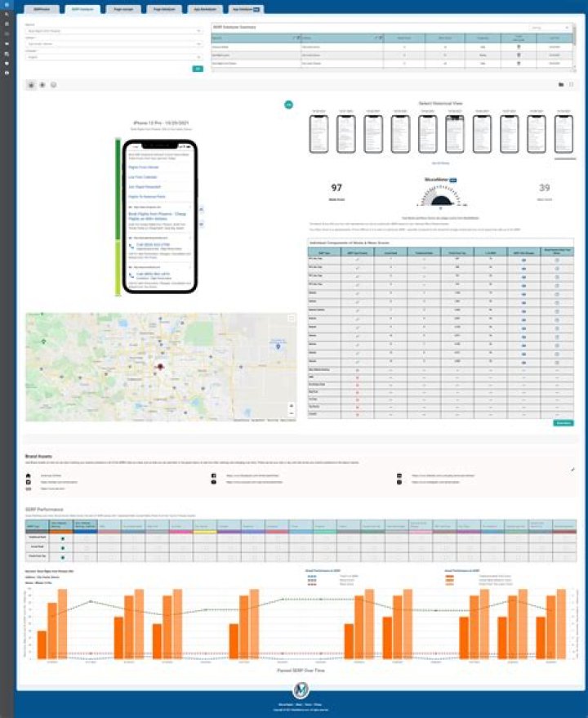Select the first phone thumbnail in Historical View
Image resolution: width=588 pixels, height=718 pixels.
[x=318, y=133]
